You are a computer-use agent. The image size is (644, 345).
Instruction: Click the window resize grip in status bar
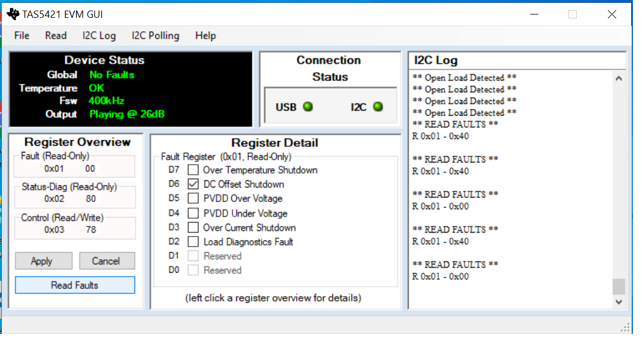coord(625,327)
